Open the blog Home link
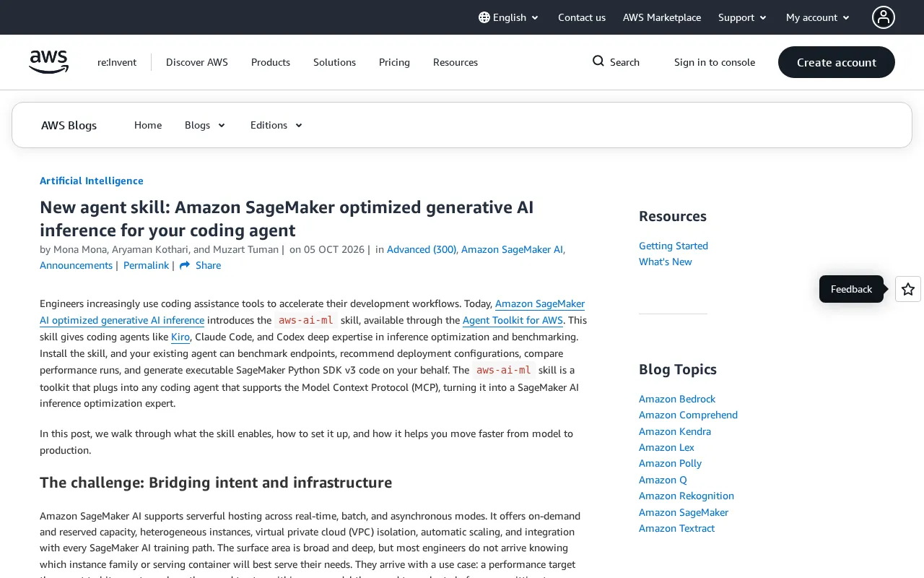924x578 pixels. [148, 125]
